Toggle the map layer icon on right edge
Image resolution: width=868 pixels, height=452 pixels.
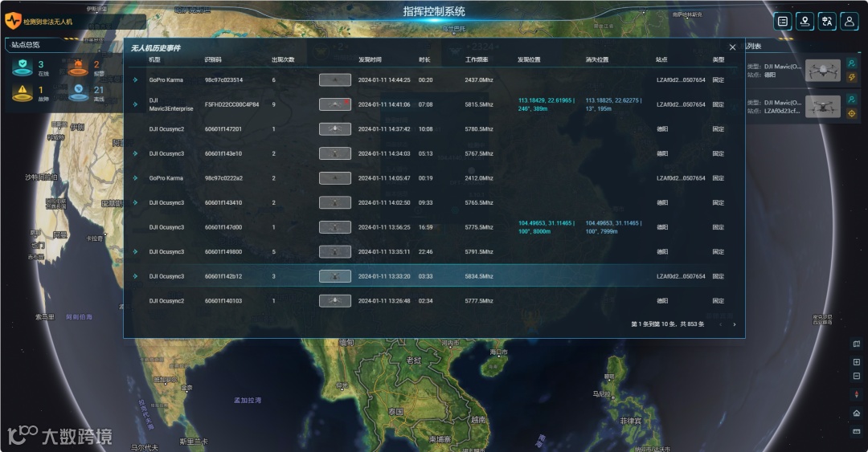[857, 344]
